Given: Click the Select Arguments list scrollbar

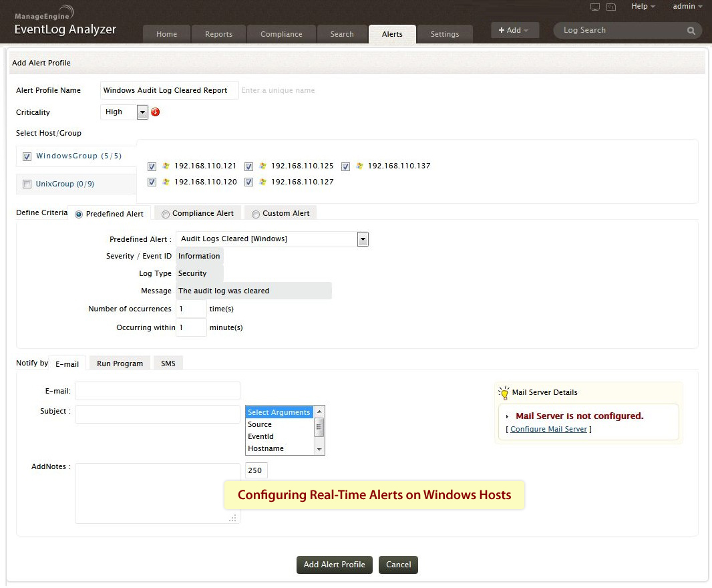Looking at the screenshot, I should pos(319,430).
